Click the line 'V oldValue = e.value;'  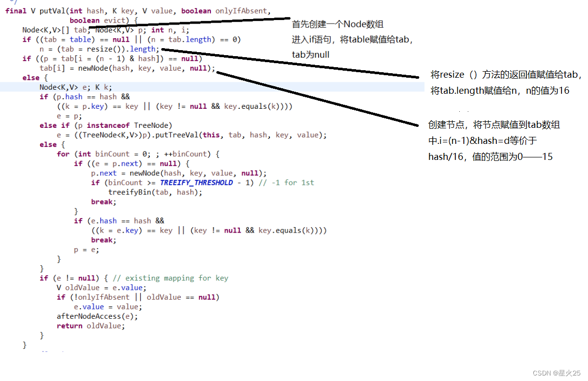point(102,288)
